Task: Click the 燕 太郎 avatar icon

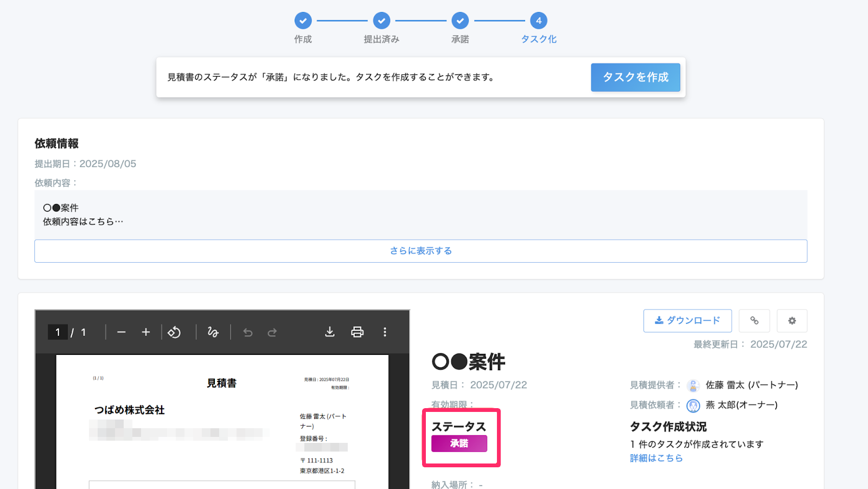Action: [693, 405]
